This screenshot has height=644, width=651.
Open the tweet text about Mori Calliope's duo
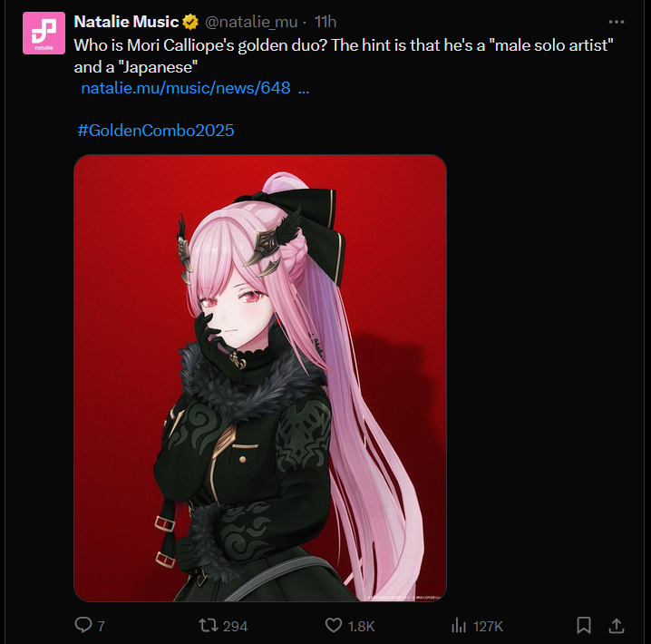point(344,56)
